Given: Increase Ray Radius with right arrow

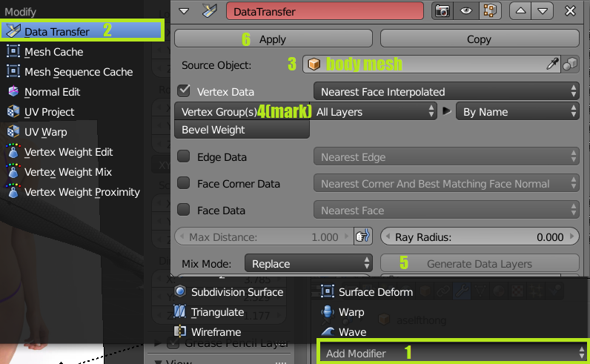Looking at the screenshot, I should [x=572, y=236].
